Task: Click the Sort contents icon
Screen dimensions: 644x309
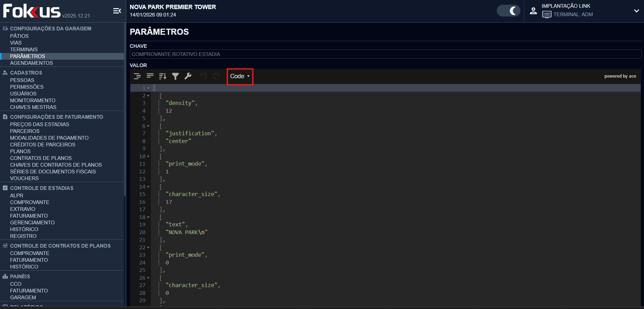Action: coord(163,76)
